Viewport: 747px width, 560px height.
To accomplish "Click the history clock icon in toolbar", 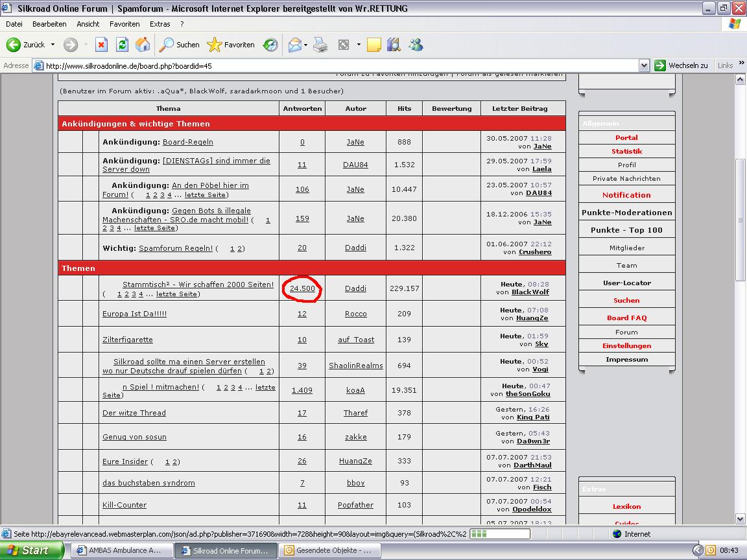I will click(270, 45).
